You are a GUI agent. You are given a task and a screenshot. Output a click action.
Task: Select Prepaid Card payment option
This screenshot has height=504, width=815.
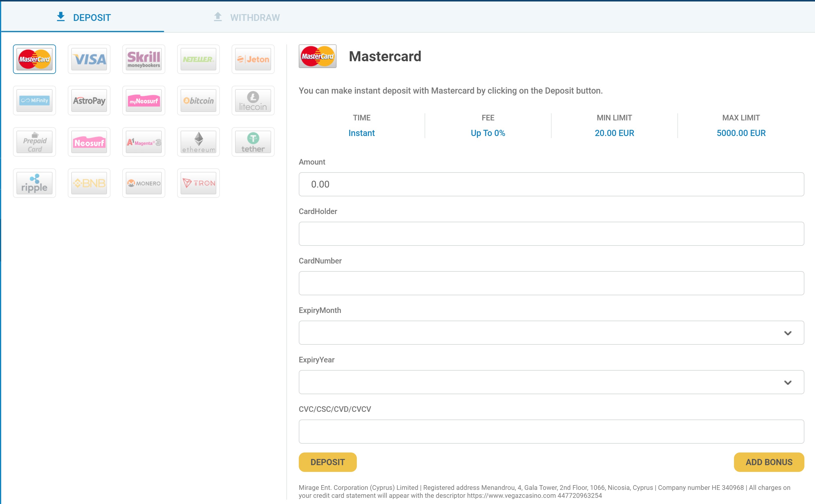[34, 142]
